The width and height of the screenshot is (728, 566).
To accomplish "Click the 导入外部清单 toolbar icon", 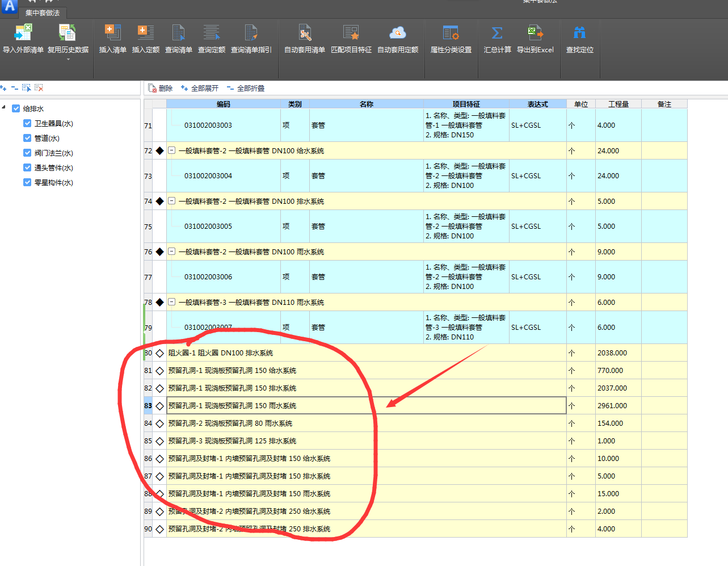I will 23,32.
